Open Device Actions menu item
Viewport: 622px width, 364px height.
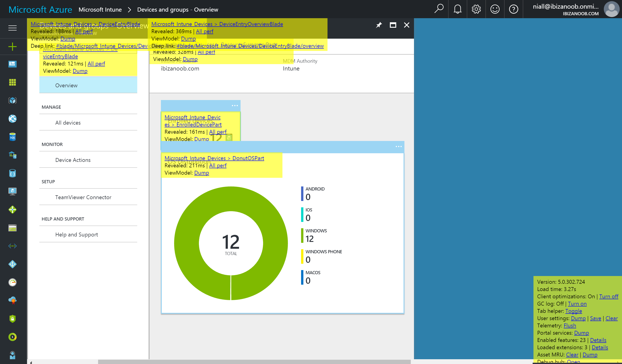pyautogui.click(x=88, y=160)
